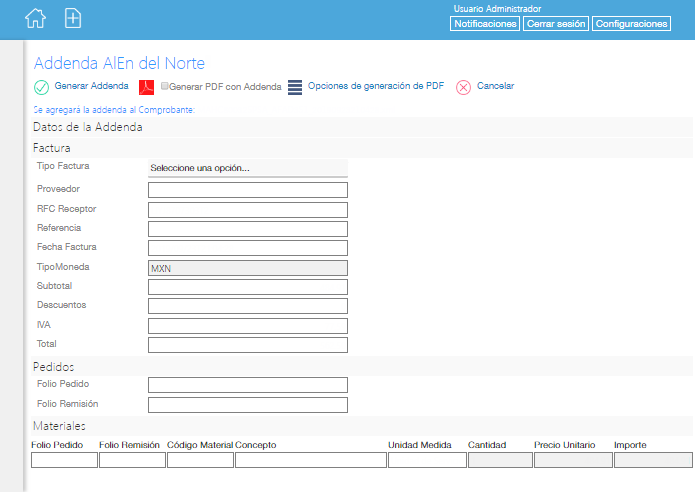Focus the Proveedor input field
This screenshot has height=492, width=695.
[248, 190]
